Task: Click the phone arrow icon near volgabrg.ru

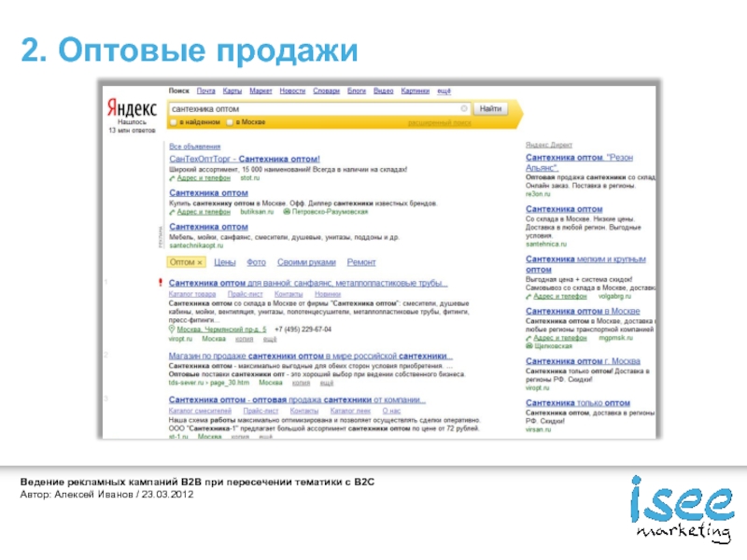Action: pyautogui.click(x=529, y=297)
